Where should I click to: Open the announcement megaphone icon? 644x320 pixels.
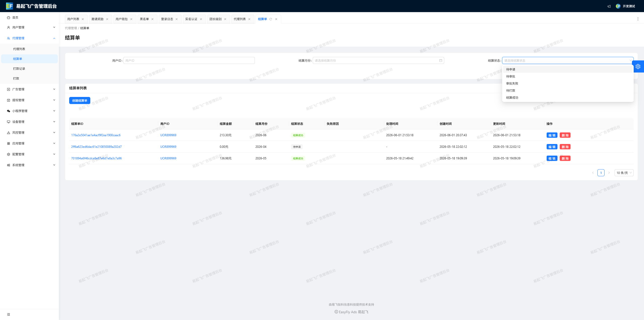[609, 6]
